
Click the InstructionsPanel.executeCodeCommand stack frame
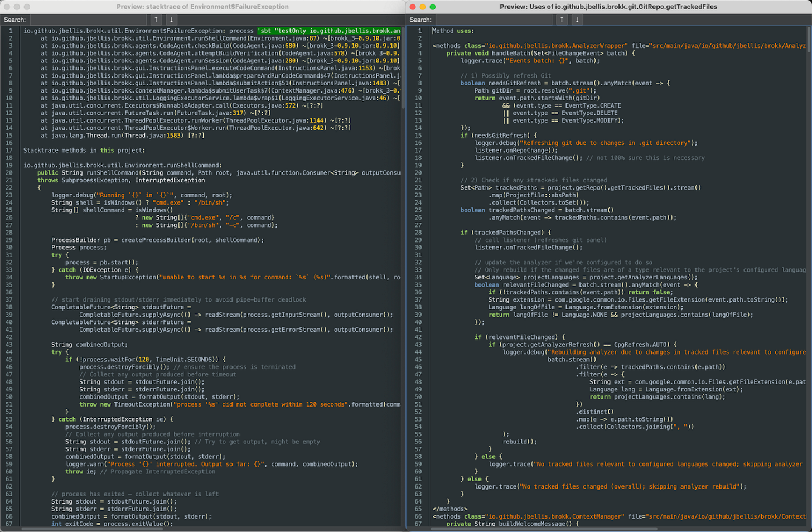click(220, 68)
